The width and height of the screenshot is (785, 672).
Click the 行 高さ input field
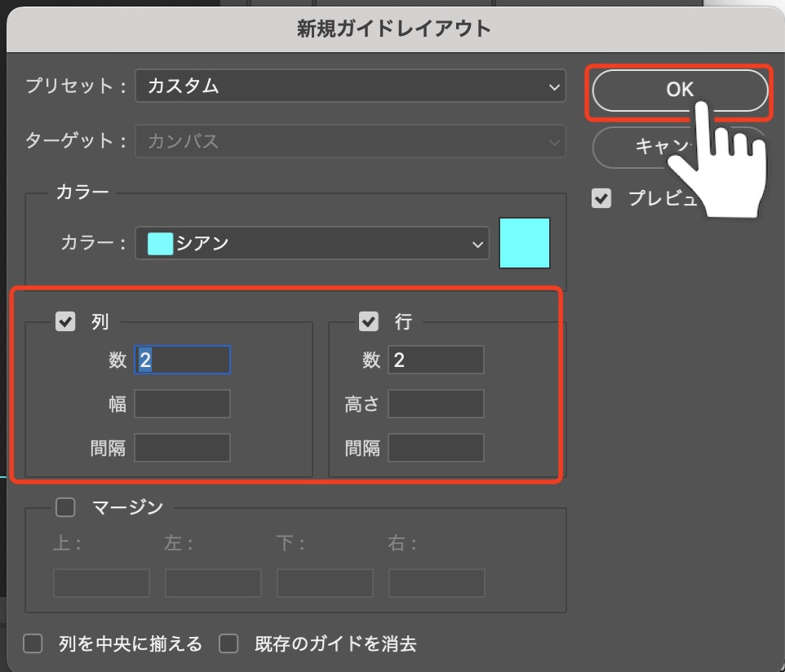[436, 404]
